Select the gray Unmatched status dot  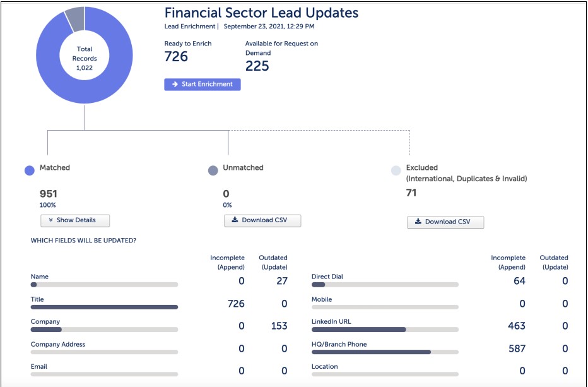coord(215,169)
